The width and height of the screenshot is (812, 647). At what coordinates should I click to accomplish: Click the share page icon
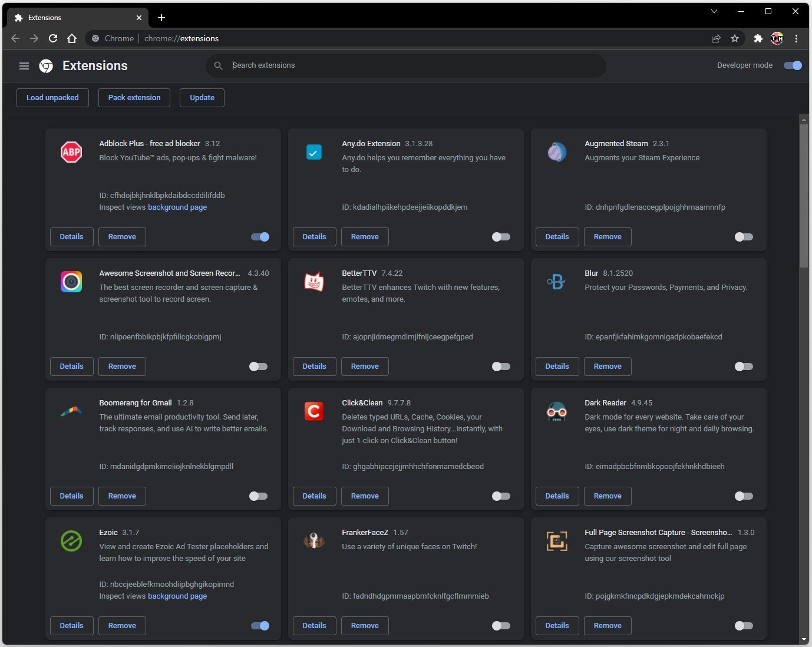coord(716,38)
